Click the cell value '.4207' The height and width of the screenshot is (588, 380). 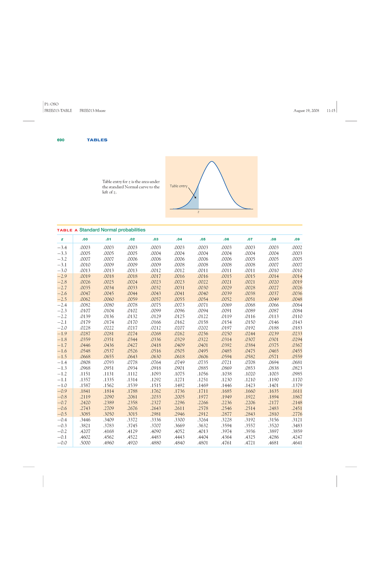(x=85, y=431)
